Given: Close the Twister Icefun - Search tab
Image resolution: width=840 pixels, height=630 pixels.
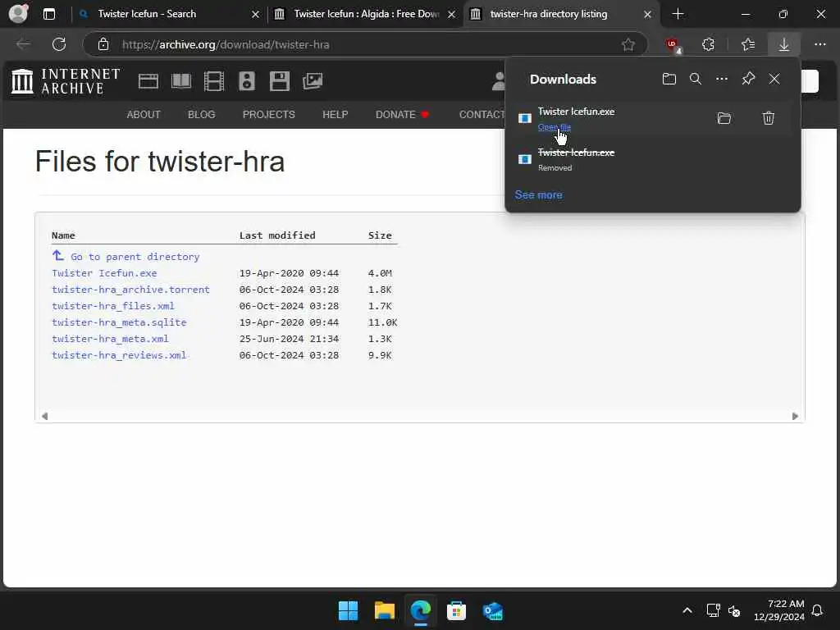Looking at the screenshot, I should click(256, 14).
